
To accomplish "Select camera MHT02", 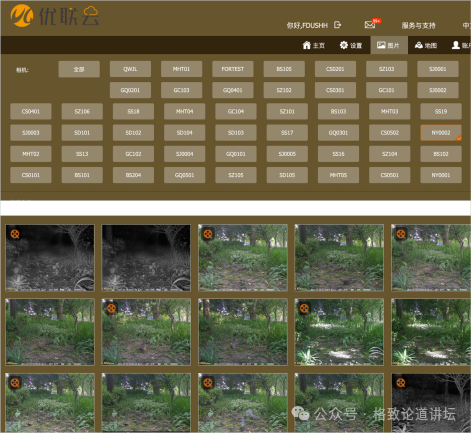I will (x=31, y=154).
